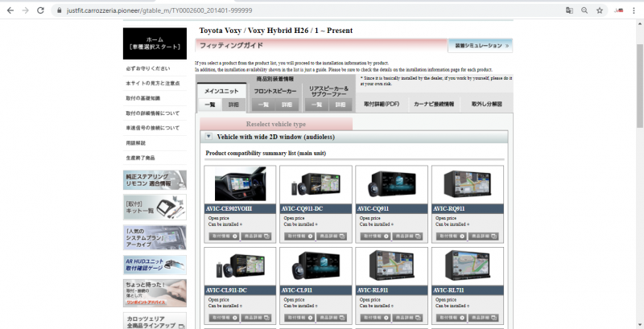This screenshot has width=644, height=329.
Task: Click the 取付キット一覧 banner
Action: pos(155,208)
